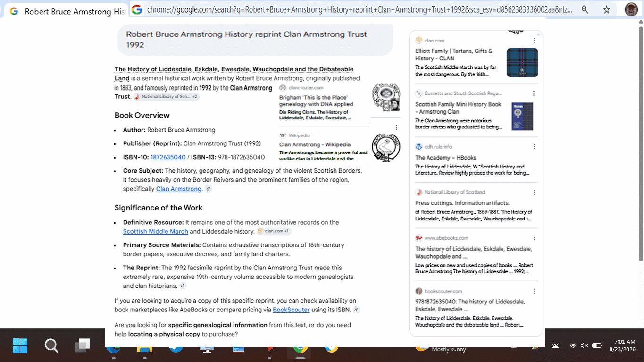Click the National Library of Scotland favicon in the sources panel
The image size is (644, 362).
(418, 192)
